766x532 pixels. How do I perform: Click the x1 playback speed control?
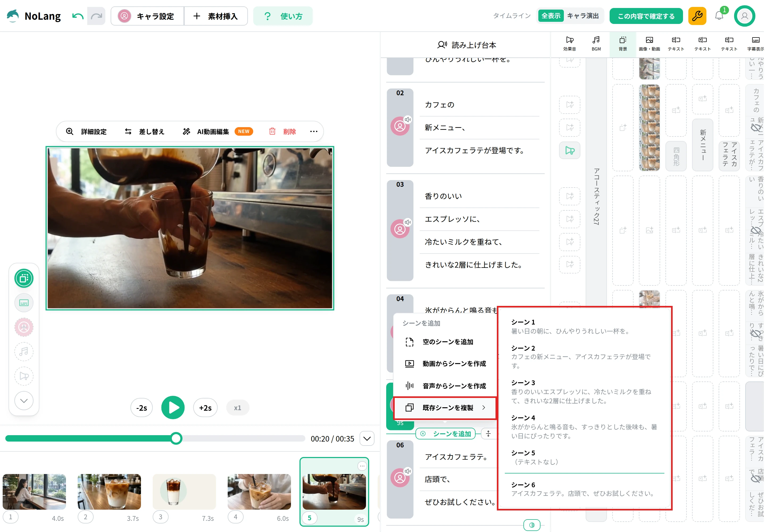pos(237,408)
